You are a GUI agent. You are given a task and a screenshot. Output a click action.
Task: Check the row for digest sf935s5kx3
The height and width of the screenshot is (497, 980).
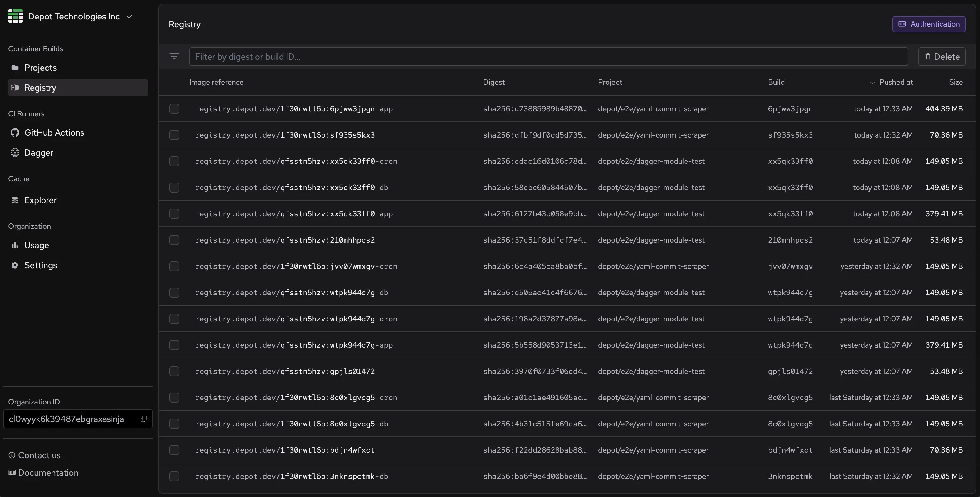(x=175, y=135)
